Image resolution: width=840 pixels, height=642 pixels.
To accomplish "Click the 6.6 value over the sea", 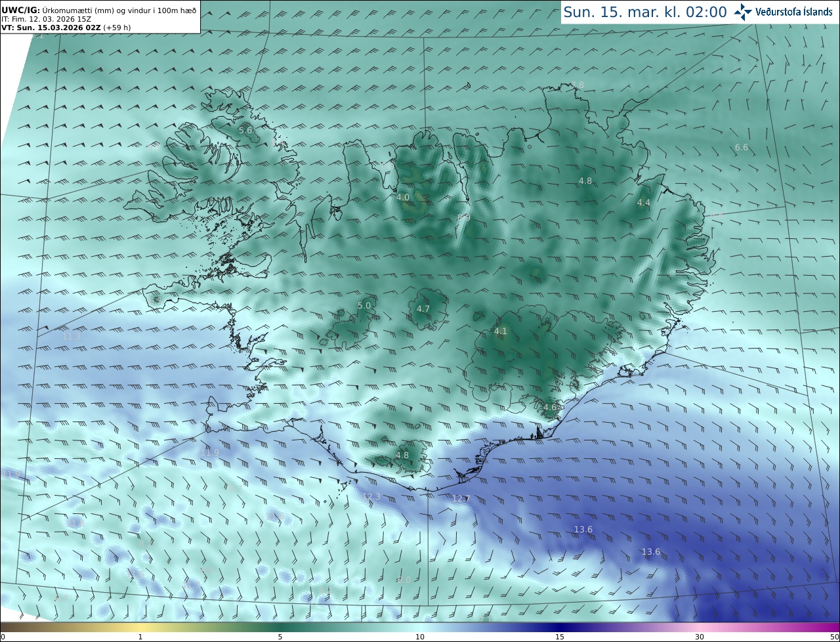I will [x=742, y=148].
